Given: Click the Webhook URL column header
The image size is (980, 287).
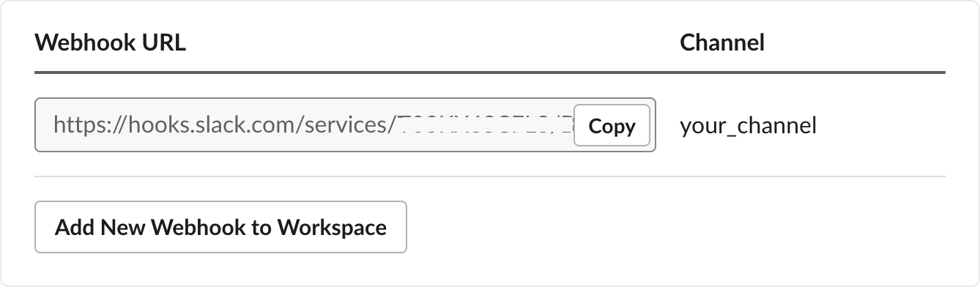Looking at the screenshot, I should coord(111,42).
